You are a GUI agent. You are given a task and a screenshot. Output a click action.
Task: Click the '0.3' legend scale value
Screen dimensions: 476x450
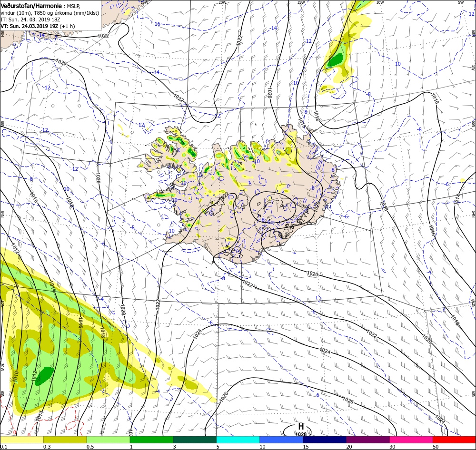pos(47,447)
